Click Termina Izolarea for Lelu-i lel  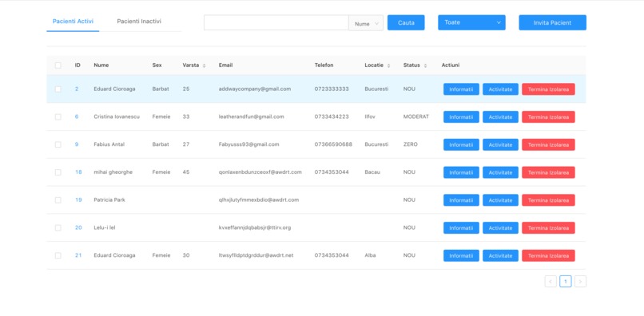548,227
